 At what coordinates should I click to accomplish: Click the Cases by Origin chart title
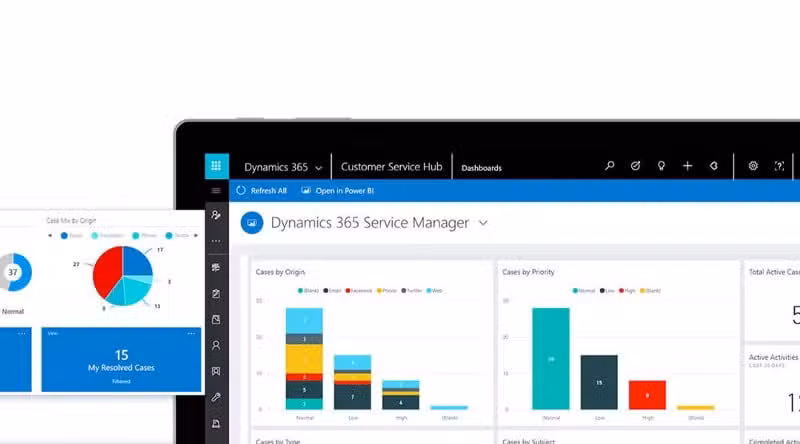pyautogui.click(x=280, y=272)
